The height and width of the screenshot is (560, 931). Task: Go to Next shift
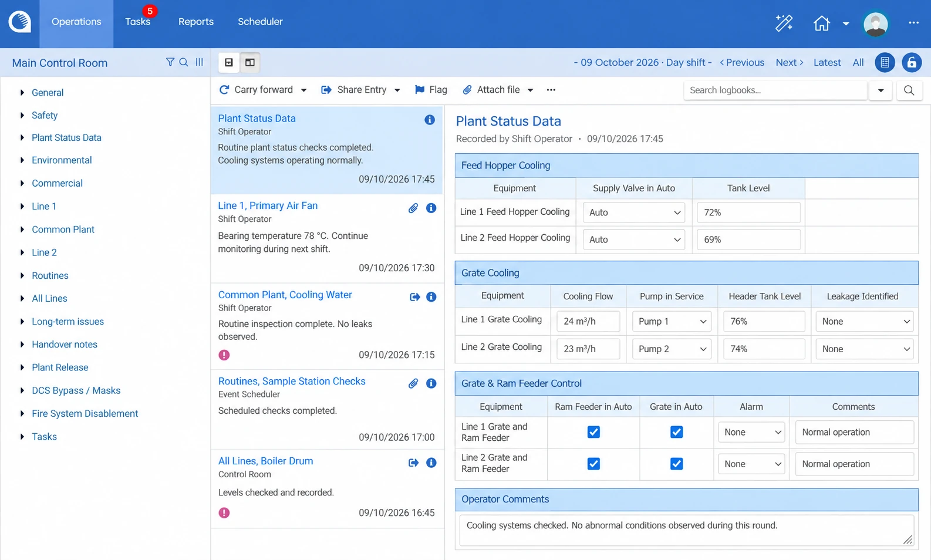(x=790, y=62)
